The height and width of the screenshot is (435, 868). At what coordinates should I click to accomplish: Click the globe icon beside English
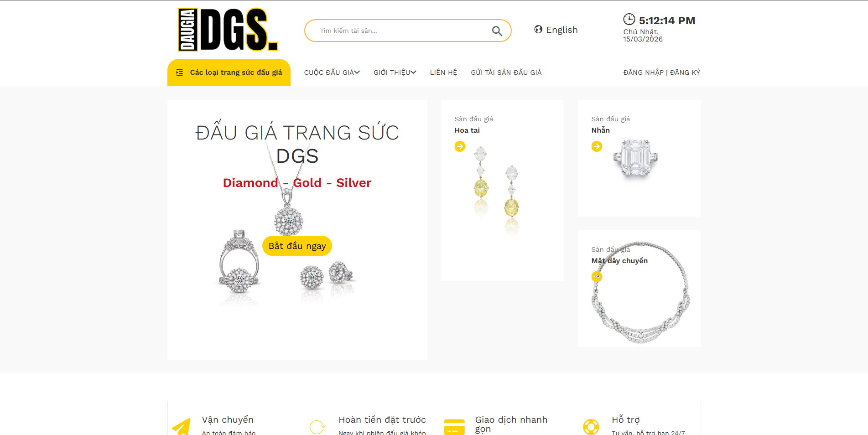tap(538, 30)
